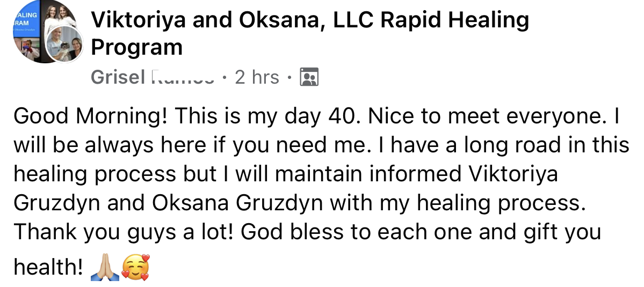Click the word Program in group title
This screenshot has width=644, height=287.
tap(136, 47)
